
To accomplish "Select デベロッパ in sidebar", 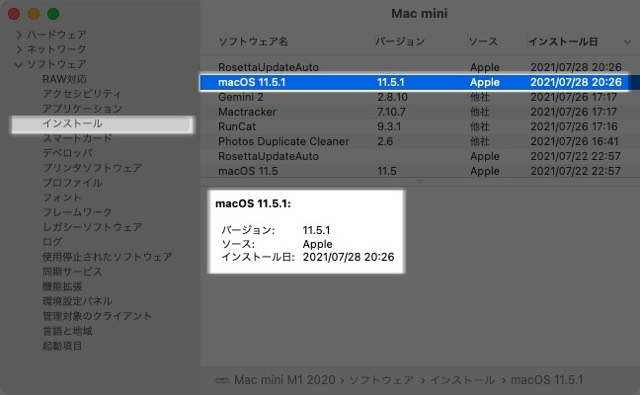I will pyautogui.click(x=67, y=153).
